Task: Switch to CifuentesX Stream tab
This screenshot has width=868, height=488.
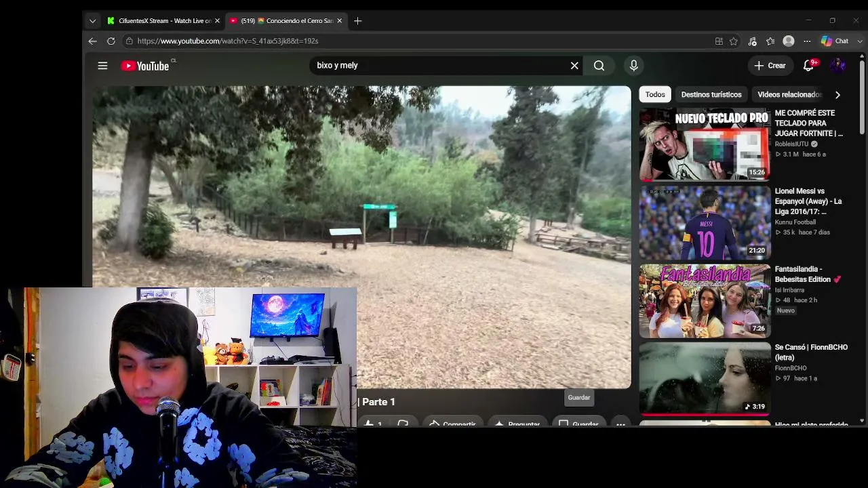Action: pos(163,21)
